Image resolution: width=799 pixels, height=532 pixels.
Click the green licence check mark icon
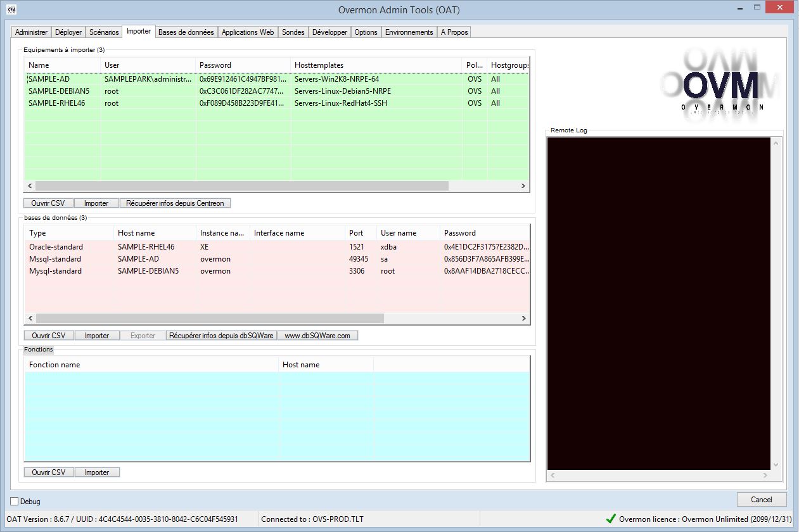click(611, 519)
